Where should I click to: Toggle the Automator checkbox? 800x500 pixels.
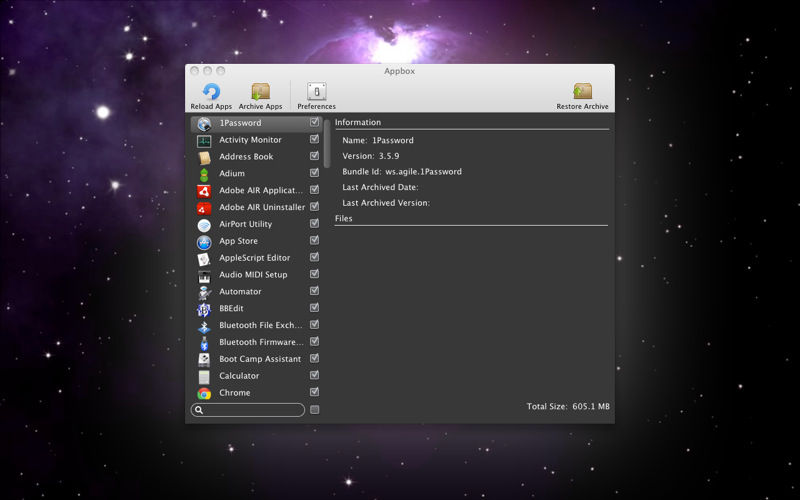pos(314,291)
